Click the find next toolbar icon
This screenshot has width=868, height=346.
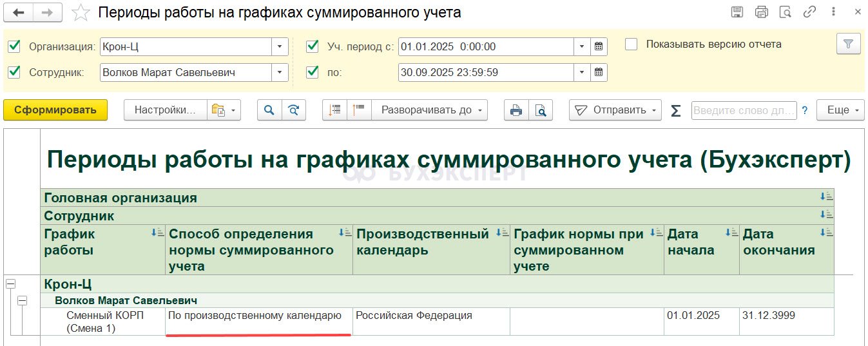[294, 110]
